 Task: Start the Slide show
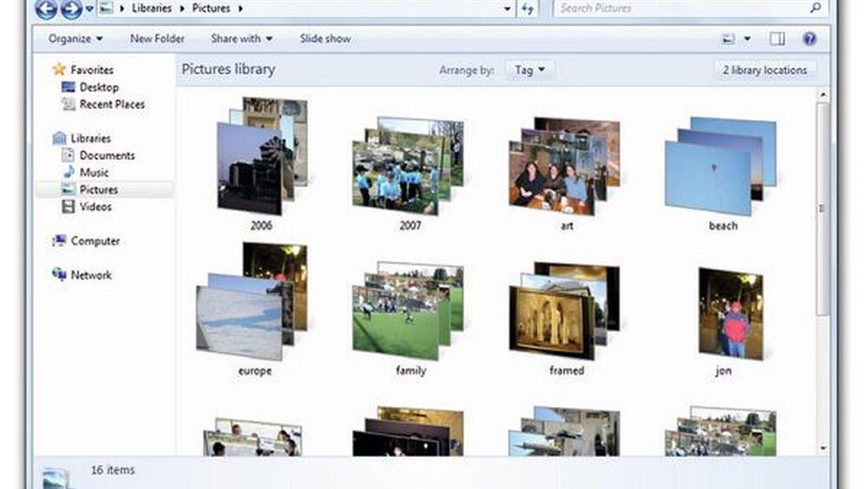click(325, 39)
